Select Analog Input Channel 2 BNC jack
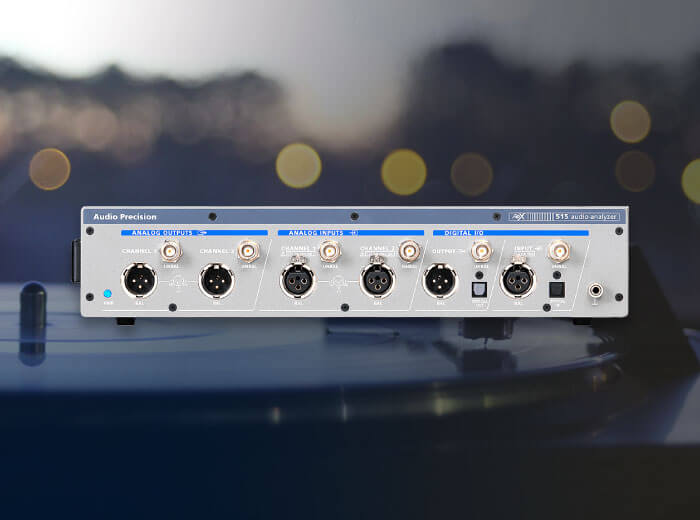 (408, 252)
